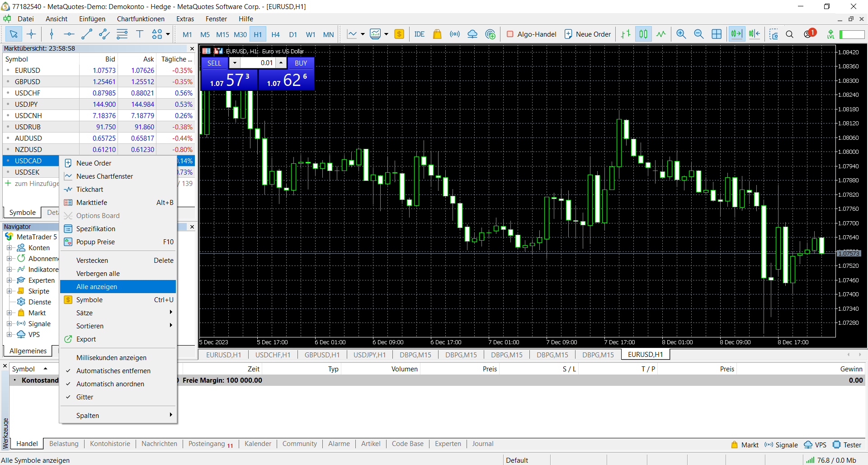Click the BUY button
868x465 pixels.
(301, 63)
